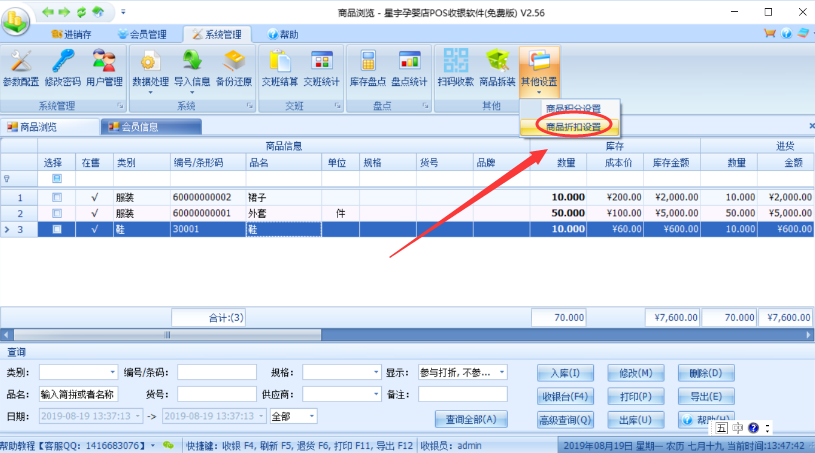Select 商品折扣设置 menu entry
This screenshot has height=453, width=815.
573,127
